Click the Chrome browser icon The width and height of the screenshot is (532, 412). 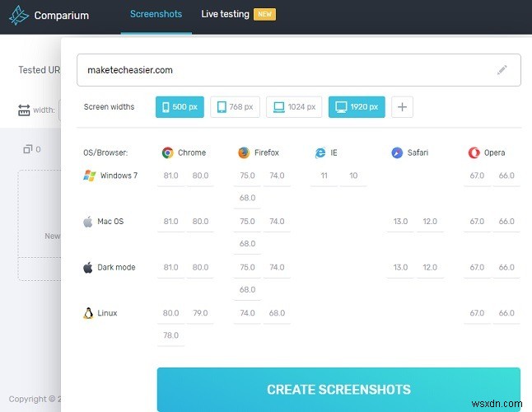(x=168, y=152)
